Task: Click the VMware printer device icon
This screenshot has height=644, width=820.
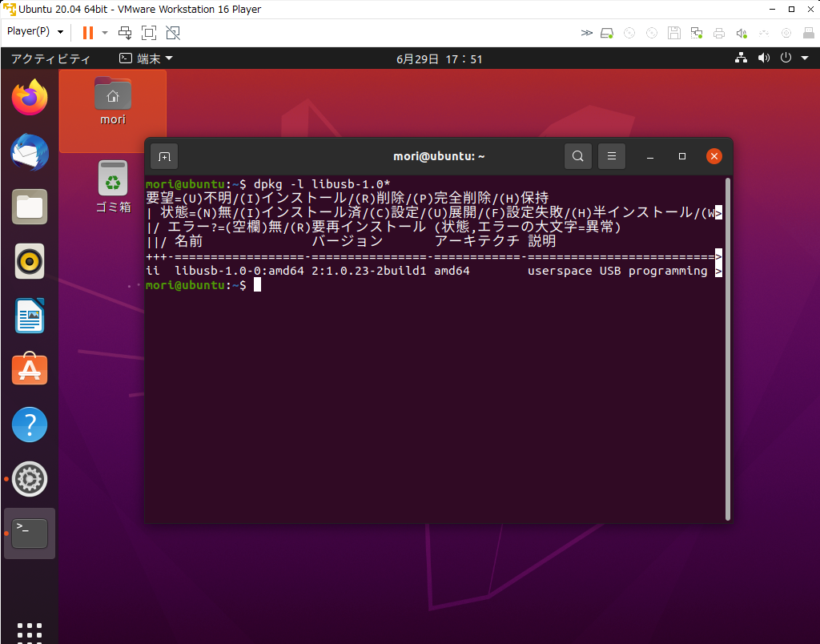Action: (719, 33)
